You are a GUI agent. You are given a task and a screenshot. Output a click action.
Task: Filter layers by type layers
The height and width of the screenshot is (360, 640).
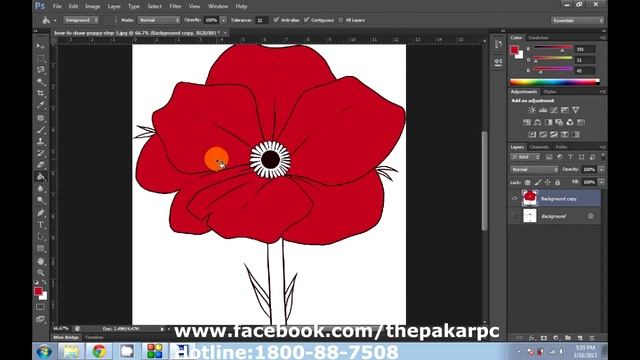[x=571, y=157]
